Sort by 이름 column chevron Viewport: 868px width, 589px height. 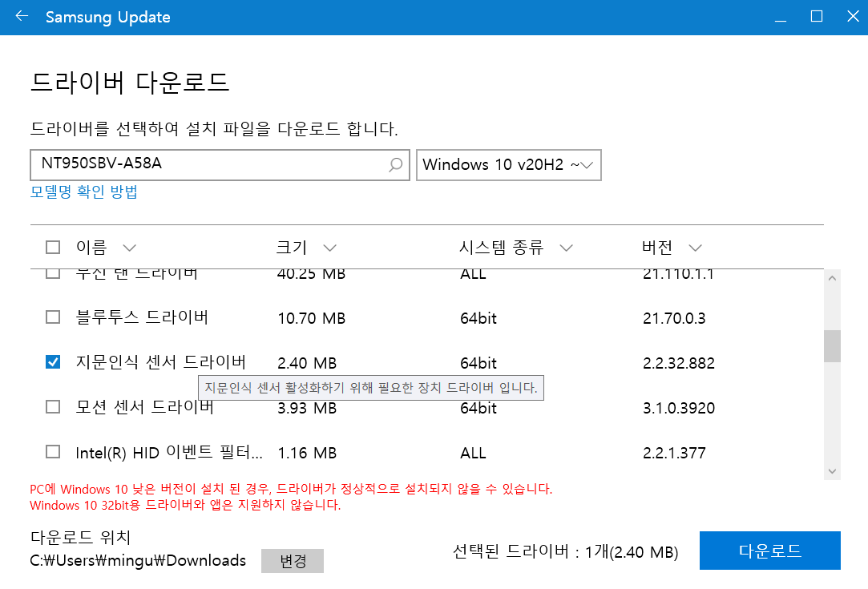point(130,248)
